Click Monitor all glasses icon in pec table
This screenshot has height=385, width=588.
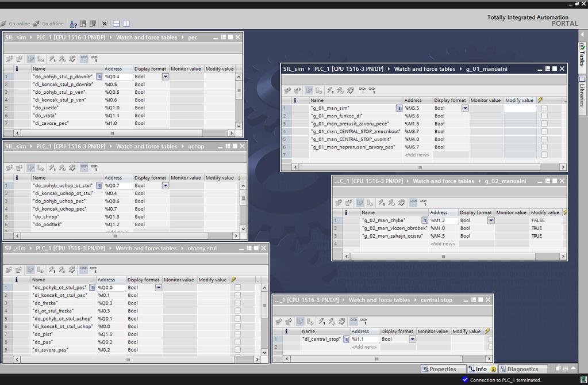[84, 59]
